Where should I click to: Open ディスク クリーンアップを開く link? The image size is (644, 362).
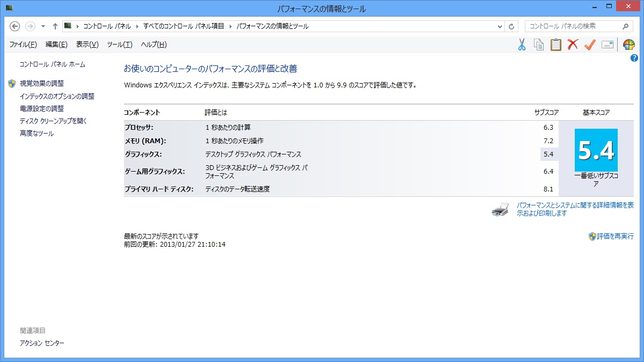coord(53,121)
